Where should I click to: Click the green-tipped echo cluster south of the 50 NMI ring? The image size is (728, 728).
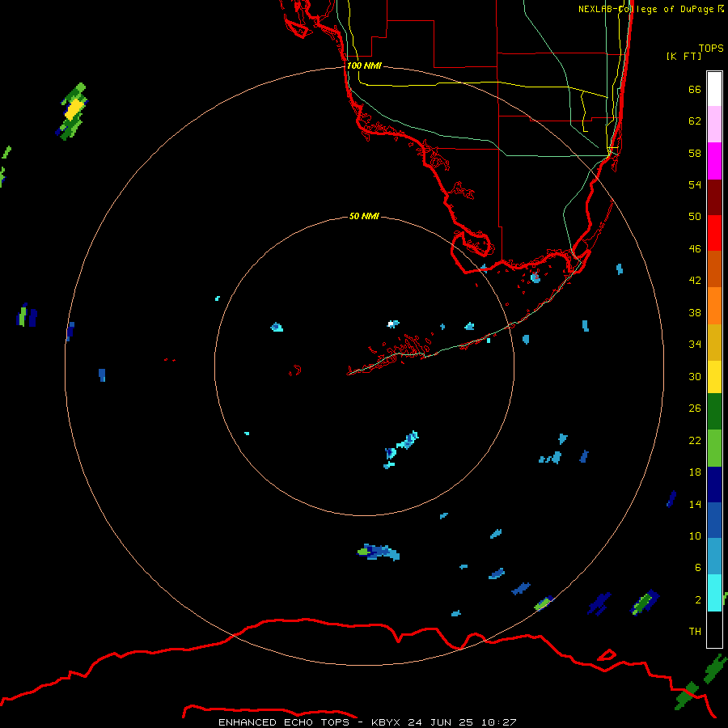click(x=379, y=552)
